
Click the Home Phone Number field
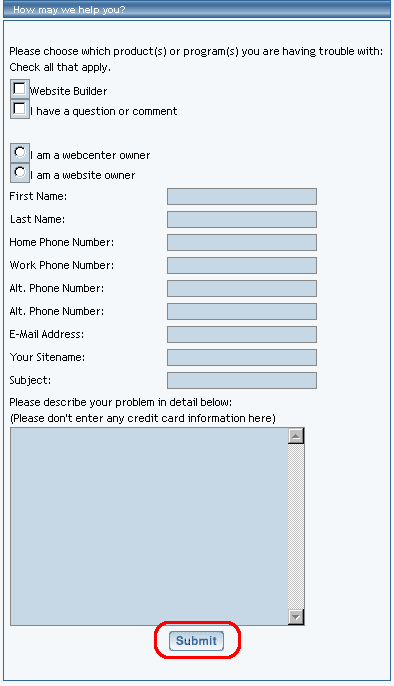tap(242, 242)
